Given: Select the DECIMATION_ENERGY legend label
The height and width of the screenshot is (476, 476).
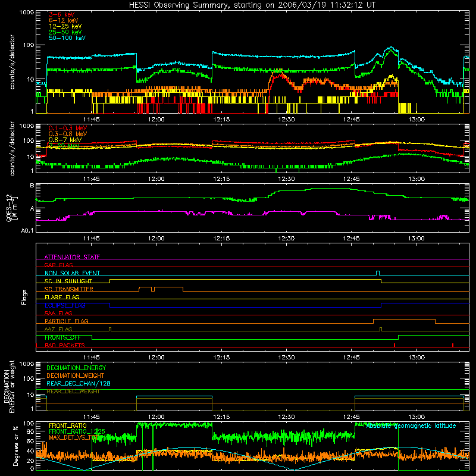Looking at the screenshot, I should [76, 368].
